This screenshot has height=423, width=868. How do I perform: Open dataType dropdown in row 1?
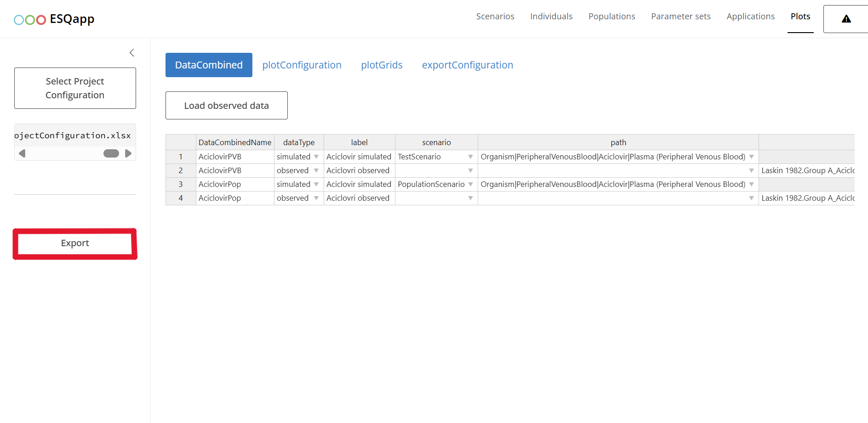click(x=316, y=157)
